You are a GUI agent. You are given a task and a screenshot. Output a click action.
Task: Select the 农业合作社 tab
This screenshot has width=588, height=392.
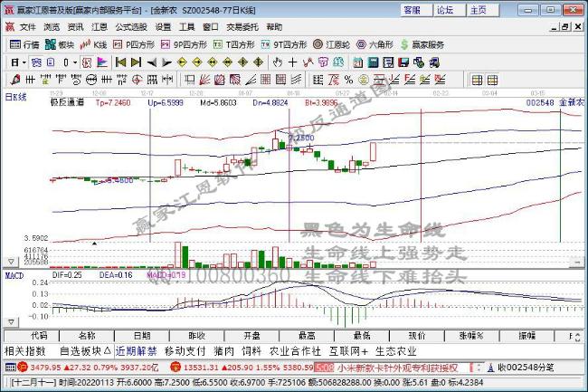(295, 351)
